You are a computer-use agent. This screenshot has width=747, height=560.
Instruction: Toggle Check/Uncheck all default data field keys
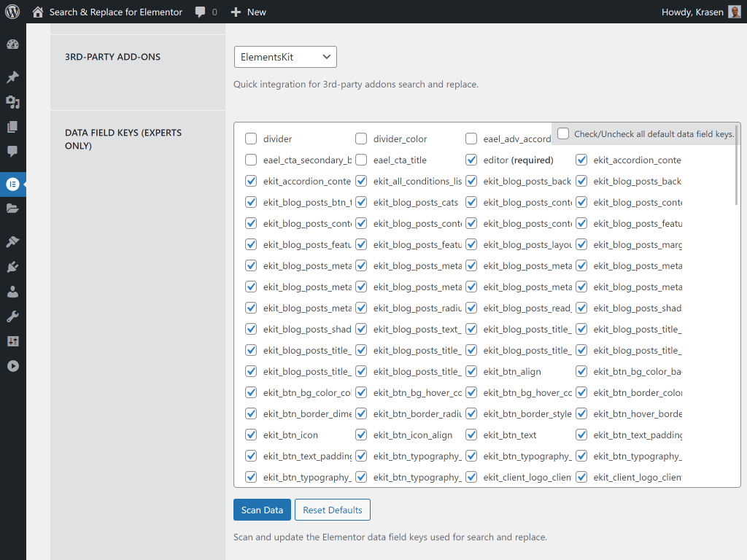[x=563, y=133]
